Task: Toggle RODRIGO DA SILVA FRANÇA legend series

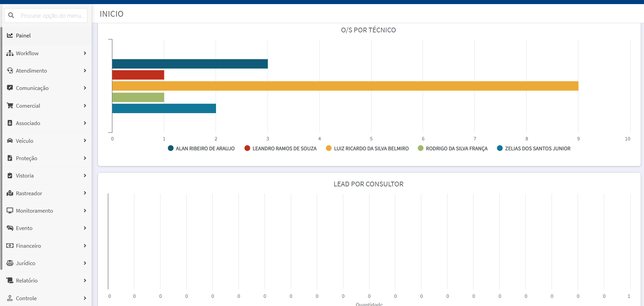Action: (453, 148)
